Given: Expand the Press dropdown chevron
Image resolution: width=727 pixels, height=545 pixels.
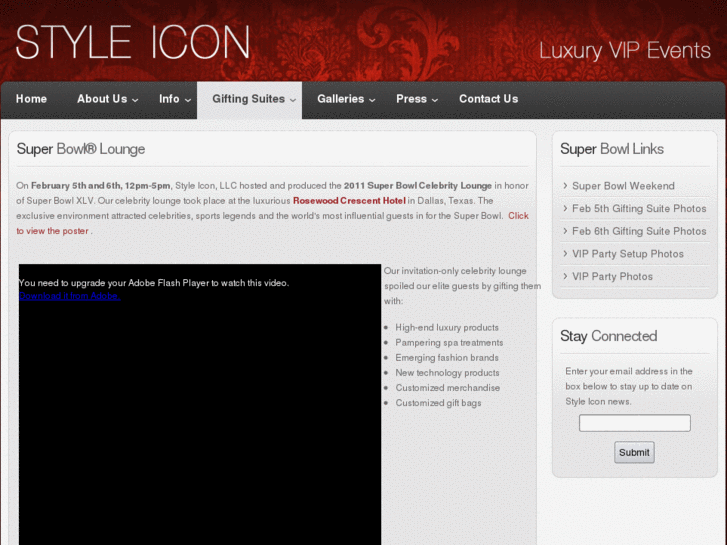Looking at the screenshot, I should [x=435, y=100].
